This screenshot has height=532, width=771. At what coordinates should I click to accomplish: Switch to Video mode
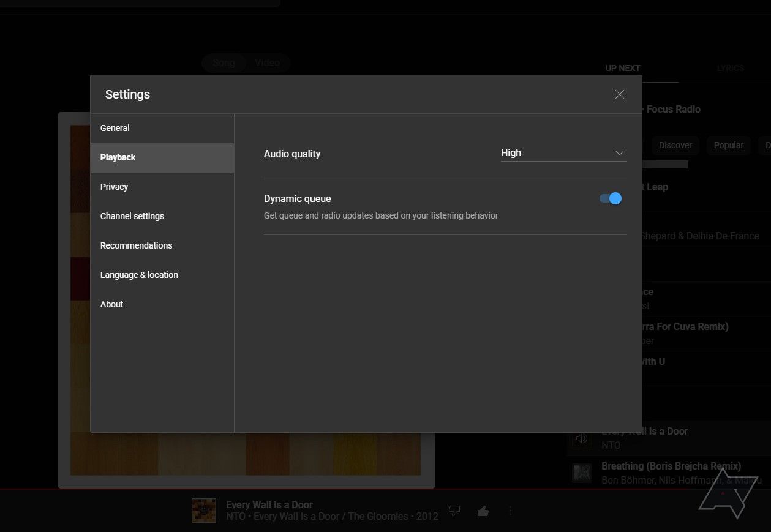[x=267, y=63]
